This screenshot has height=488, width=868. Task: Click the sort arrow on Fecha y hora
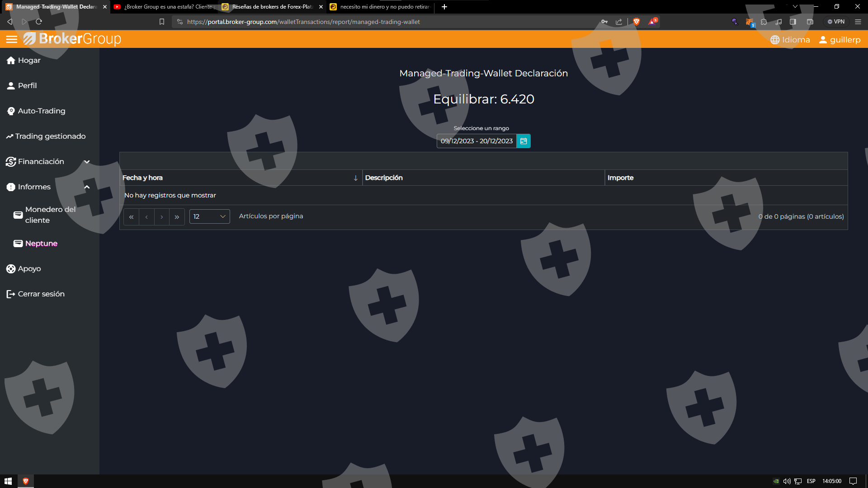click(x=355, y=178)
